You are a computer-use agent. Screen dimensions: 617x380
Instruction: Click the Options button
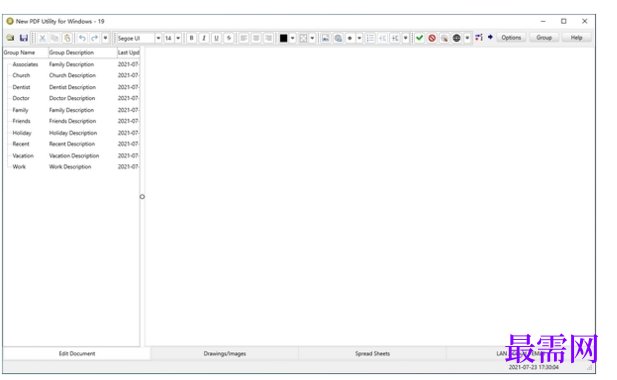(x=511, y=37)
